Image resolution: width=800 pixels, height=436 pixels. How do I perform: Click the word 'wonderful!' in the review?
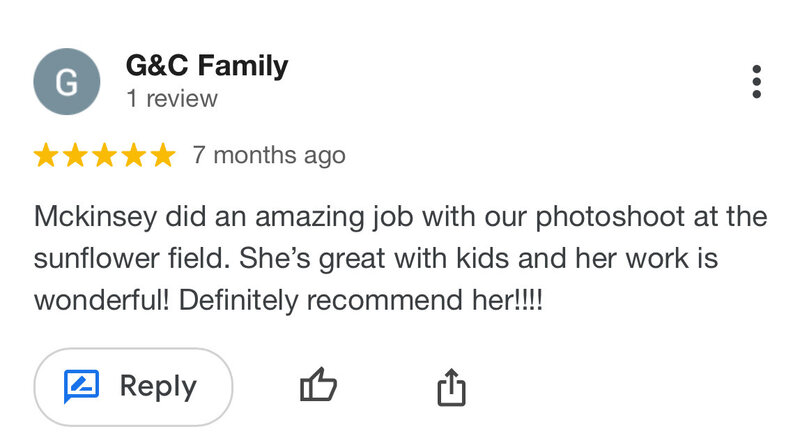point(102,300)
